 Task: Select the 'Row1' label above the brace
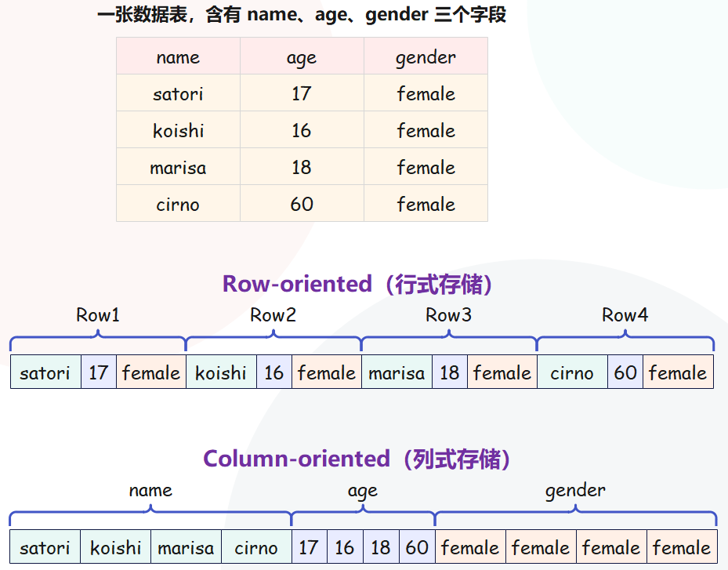click(x=98, y=315)
